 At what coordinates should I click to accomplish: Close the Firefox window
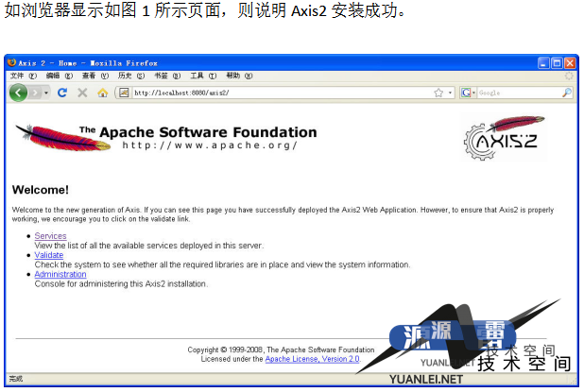point(570,63)
